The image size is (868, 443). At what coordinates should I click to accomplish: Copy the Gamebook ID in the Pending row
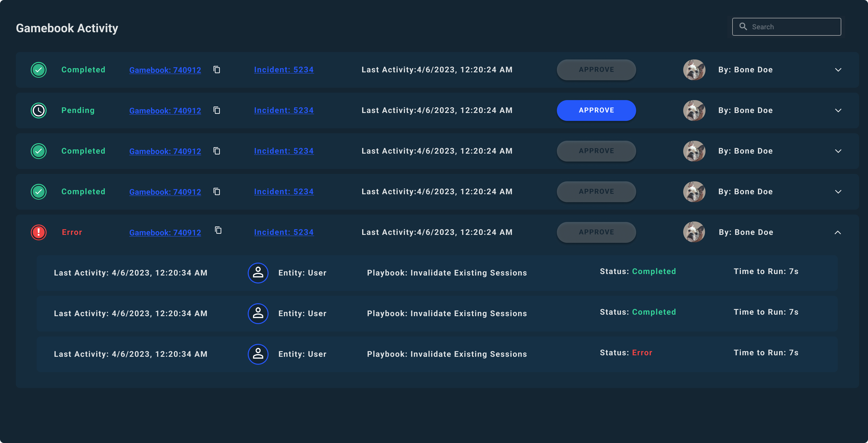click(217, 110)
